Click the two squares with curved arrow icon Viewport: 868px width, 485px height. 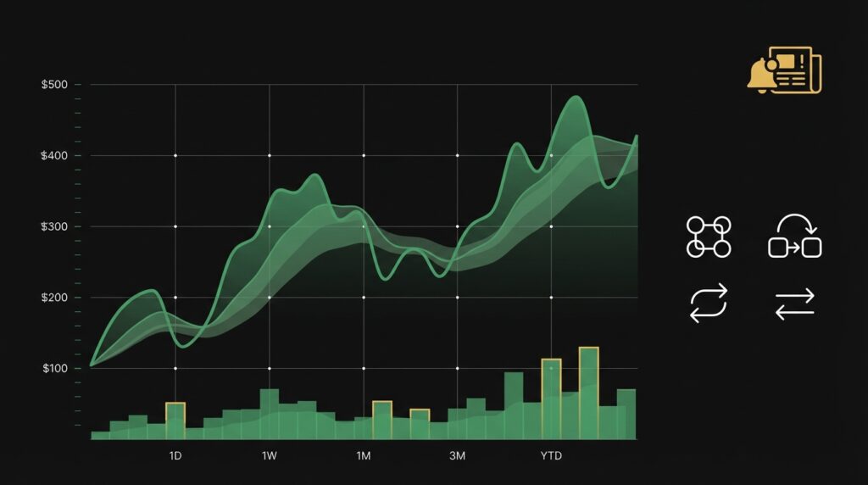pyautogui.click(x=794, y=237)
